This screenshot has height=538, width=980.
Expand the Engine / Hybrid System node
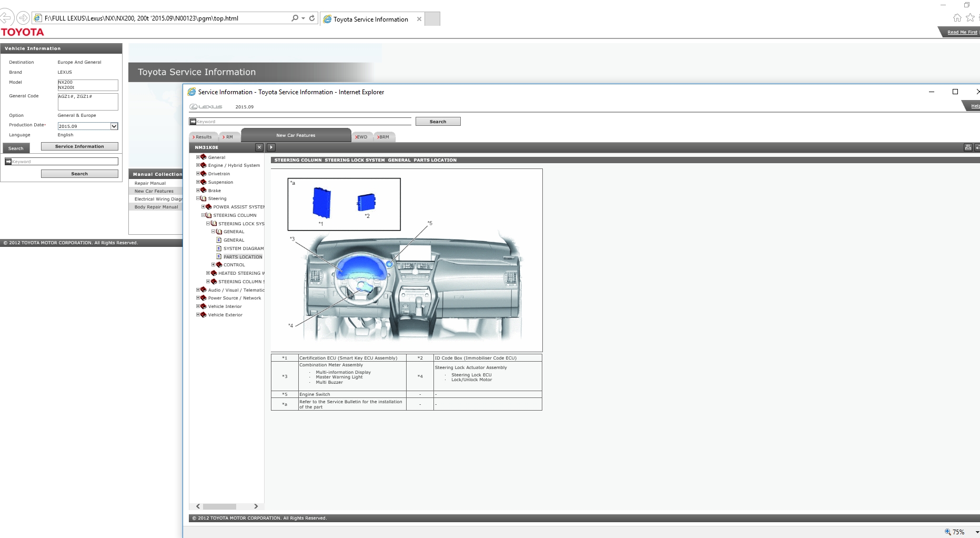click(198, 165)
